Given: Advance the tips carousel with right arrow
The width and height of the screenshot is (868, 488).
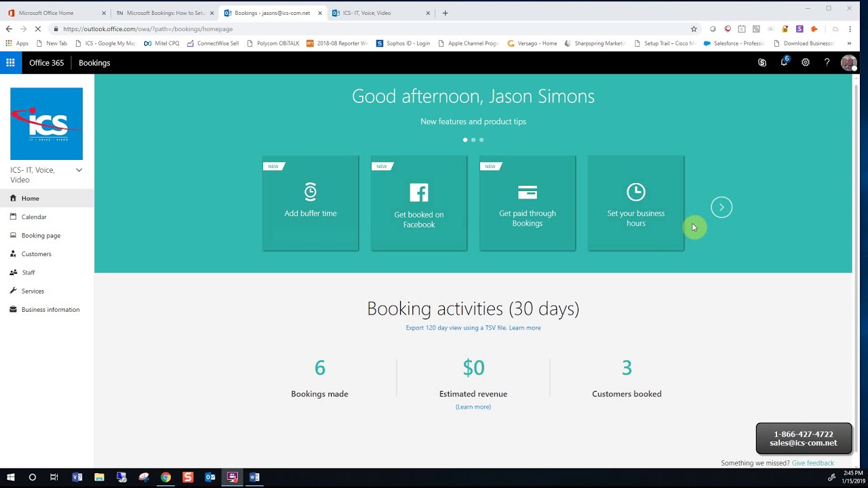Looking at the screenshot, I should (722, 207).
